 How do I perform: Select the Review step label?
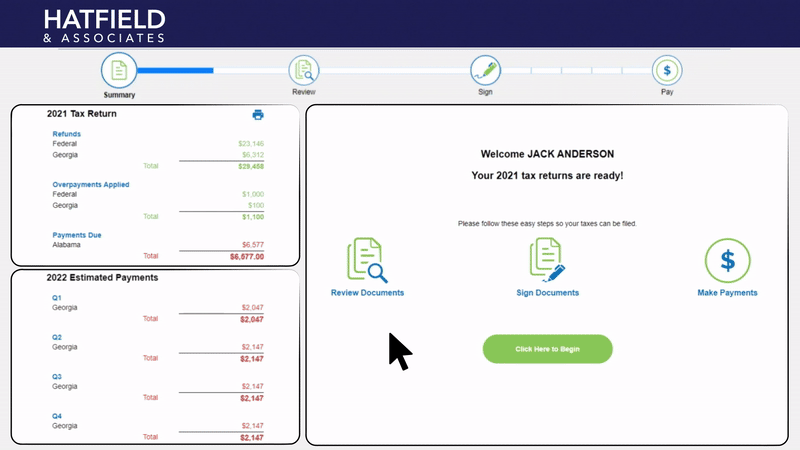(304, 92)
